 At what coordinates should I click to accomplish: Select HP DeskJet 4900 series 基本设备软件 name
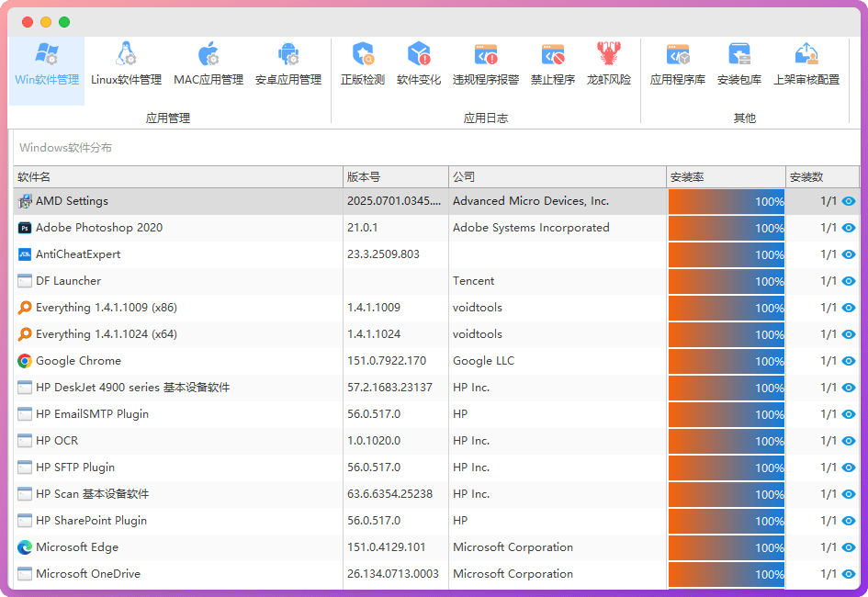(133, 388)
